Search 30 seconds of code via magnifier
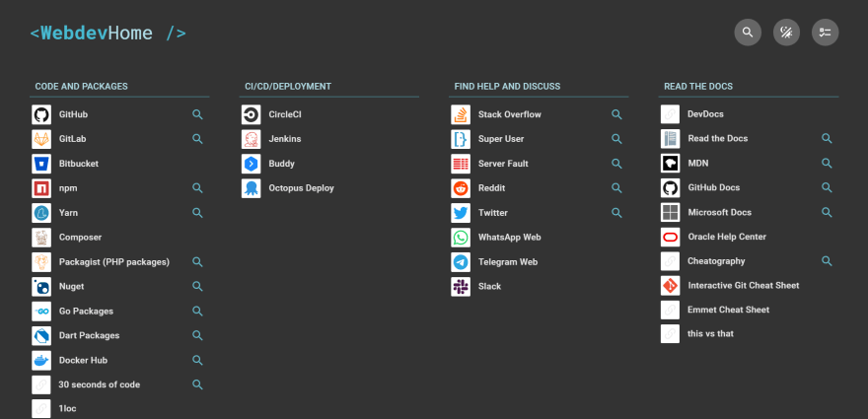Image resolution: width=868 pixels, height=419 pixels. coord(197,384)
